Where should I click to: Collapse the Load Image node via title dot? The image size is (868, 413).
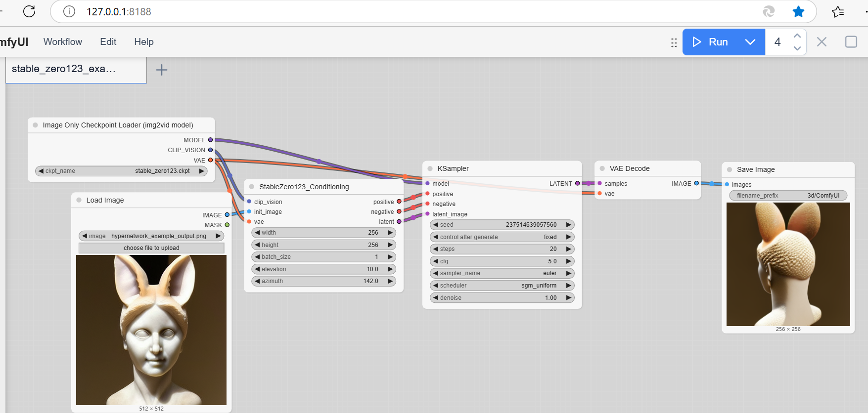click(x=79, y=200)
